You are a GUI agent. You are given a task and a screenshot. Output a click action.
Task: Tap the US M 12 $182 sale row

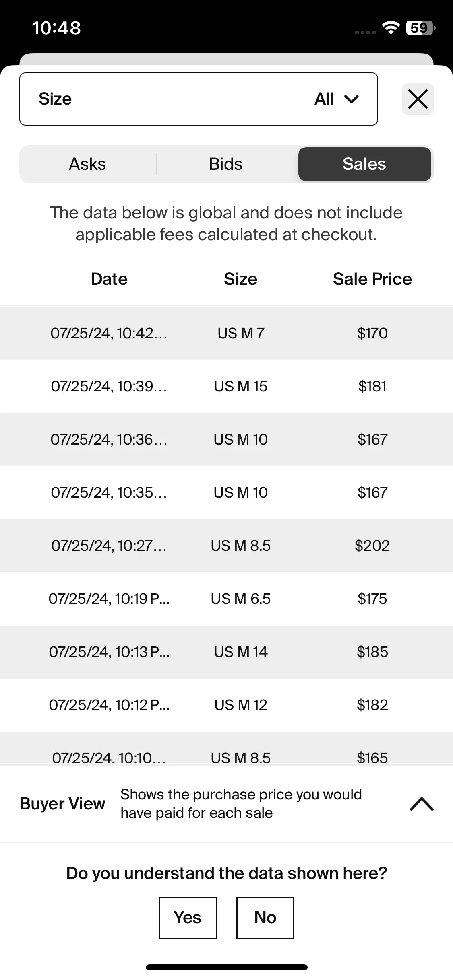click(x=226, y=705)
